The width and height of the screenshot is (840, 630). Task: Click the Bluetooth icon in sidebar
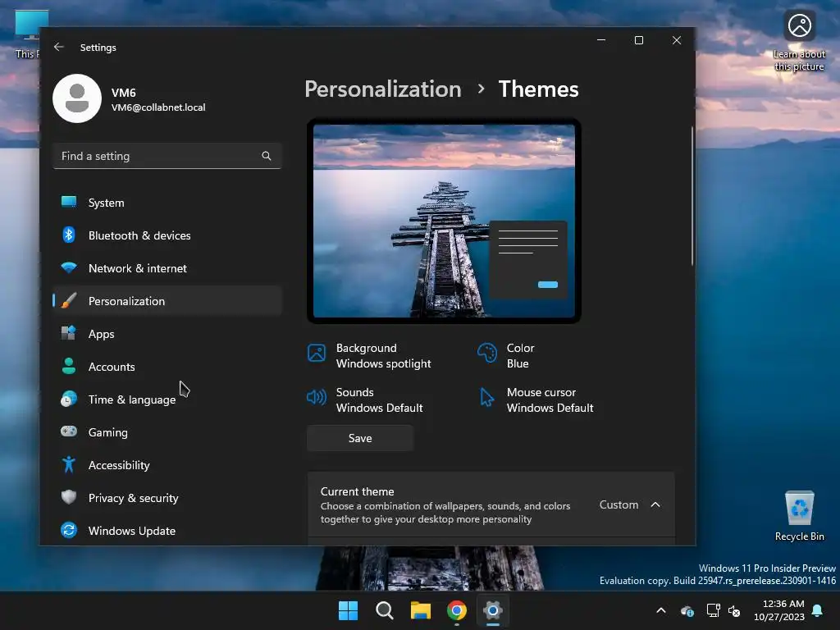click(x=69, y=235)
